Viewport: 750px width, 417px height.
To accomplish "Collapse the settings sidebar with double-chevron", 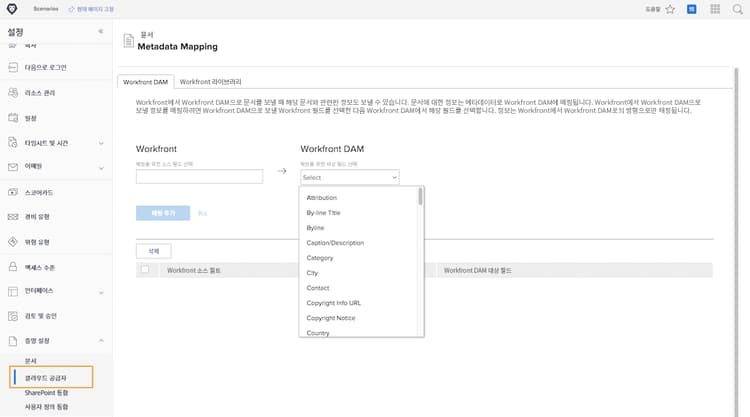I will 100,32.
